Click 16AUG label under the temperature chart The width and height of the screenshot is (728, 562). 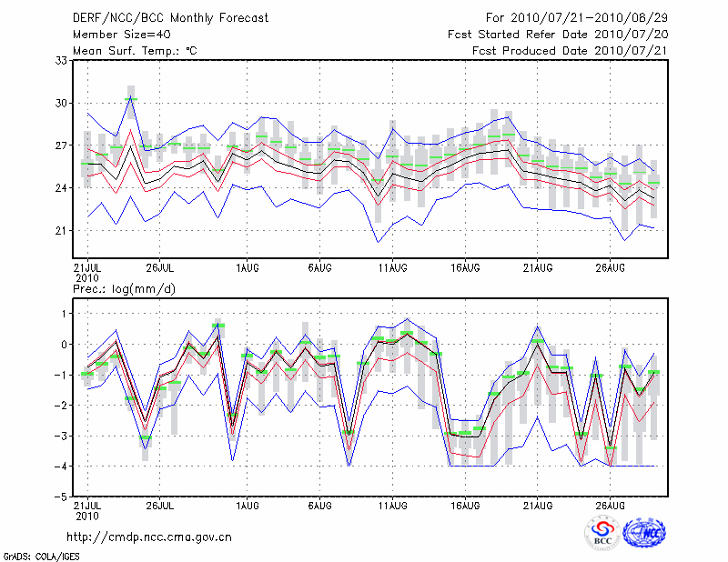pos(465,269)
